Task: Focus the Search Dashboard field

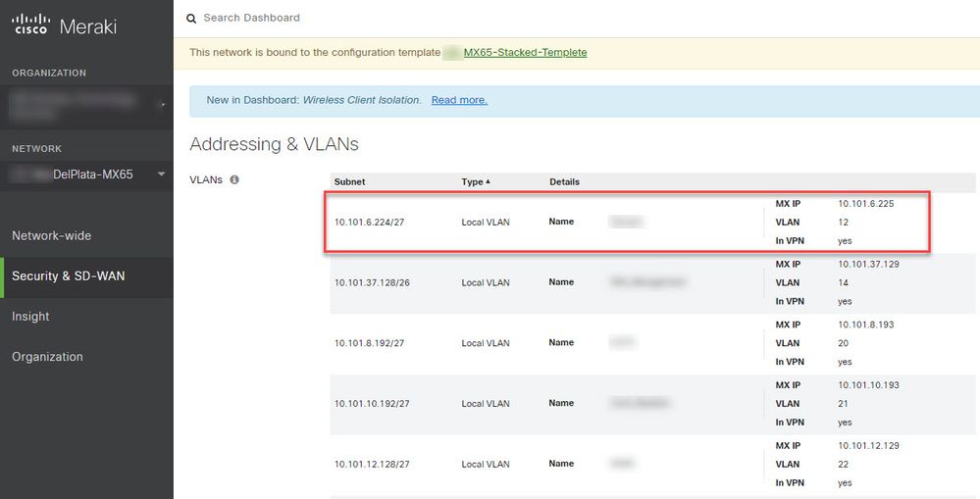Action: click(x=392, y=18)
